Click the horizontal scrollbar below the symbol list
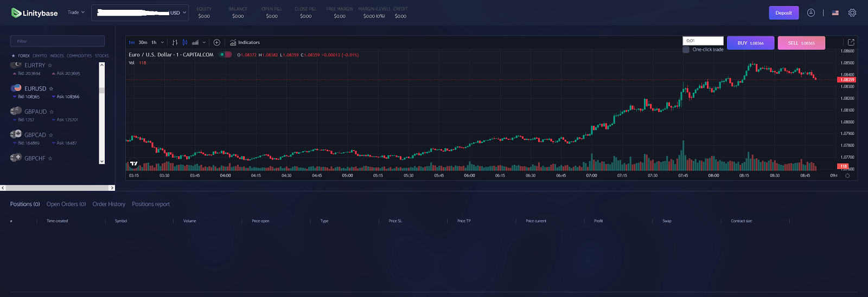Screen dimensions: 868x297 57,188
